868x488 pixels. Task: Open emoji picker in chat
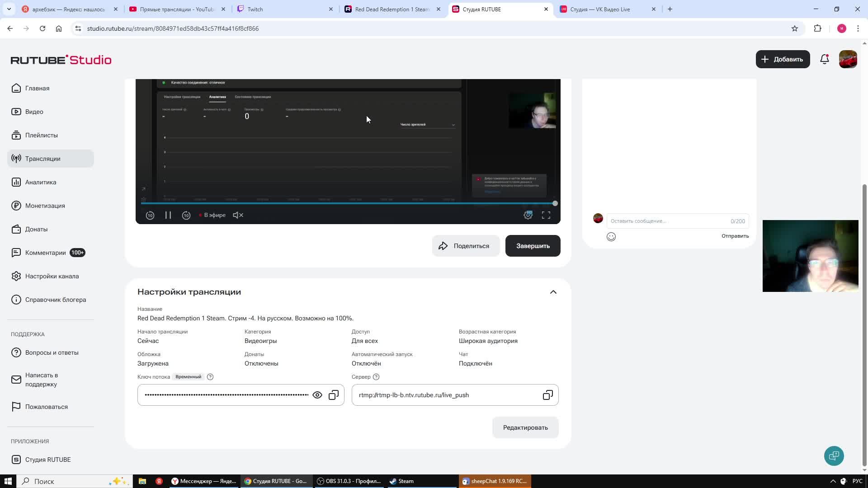pos(611,237)
